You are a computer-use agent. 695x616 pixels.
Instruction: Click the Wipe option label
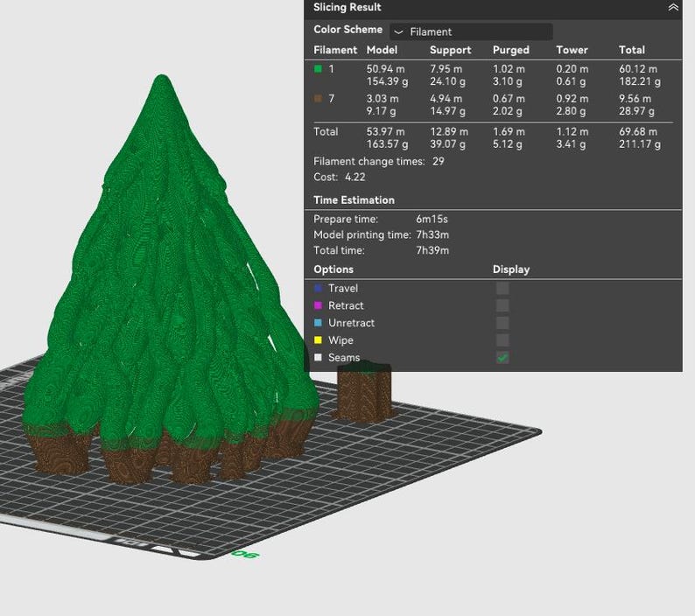340,340
